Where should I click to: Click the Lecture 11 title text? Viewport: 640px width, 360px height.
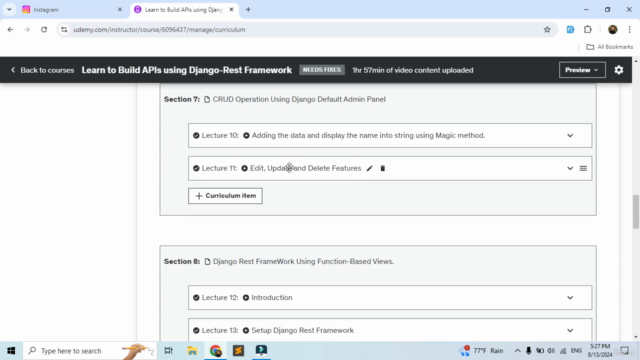point(305,168)
